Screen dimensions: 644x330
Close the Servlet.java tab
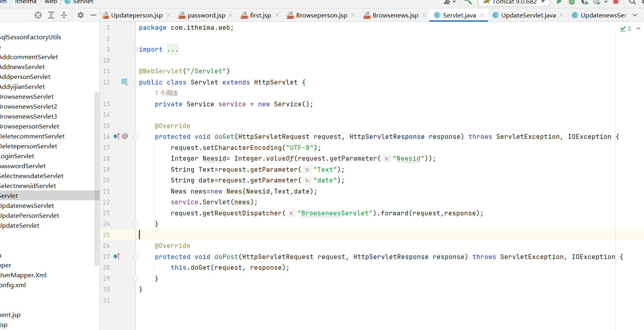pyautogui.click(x=482, y=15)
